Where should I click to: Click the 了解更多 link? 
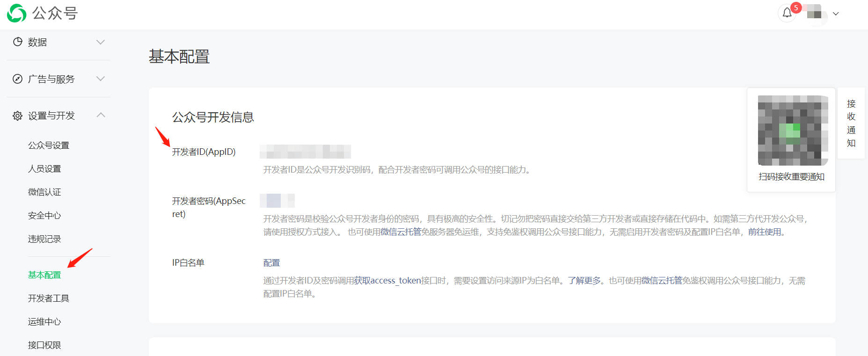(584, 281)
